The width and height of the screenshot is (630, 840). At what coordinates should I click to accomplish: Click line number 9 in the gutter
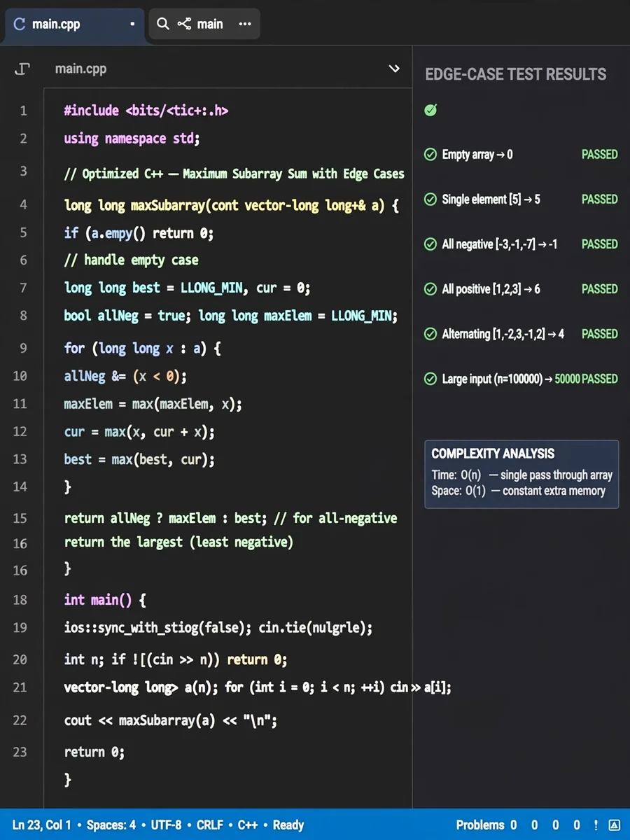(24, 348)
